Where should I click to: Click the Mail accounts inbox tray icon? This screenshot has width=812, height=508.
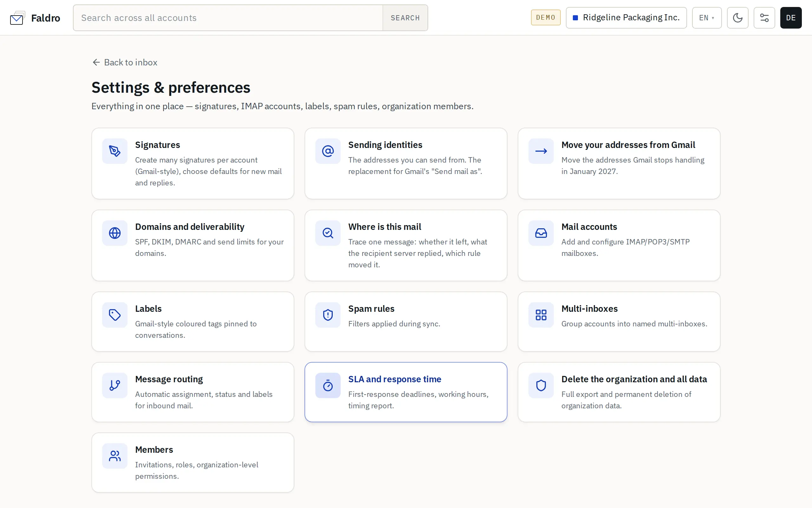541,233
